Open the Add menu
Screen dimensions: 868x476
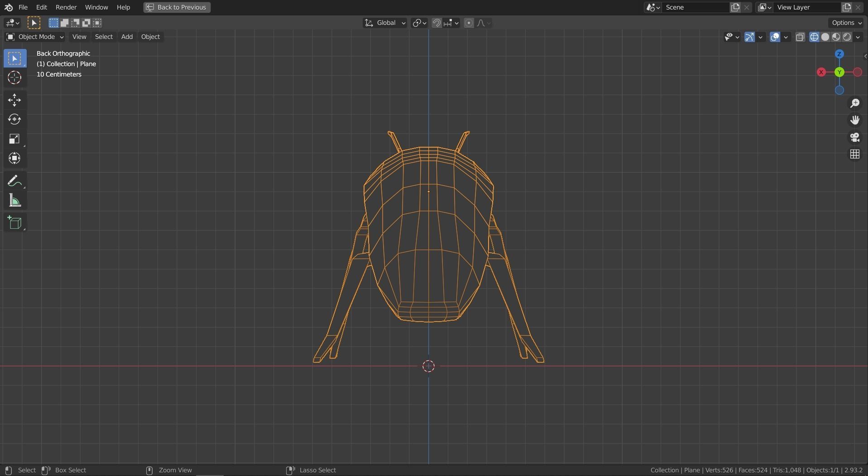coord(127,37)
